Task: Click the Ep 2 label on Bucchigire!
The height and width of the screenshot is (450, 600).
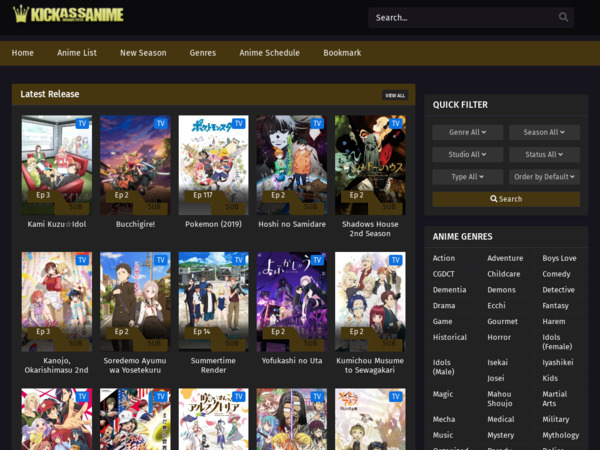Action: 121,195
